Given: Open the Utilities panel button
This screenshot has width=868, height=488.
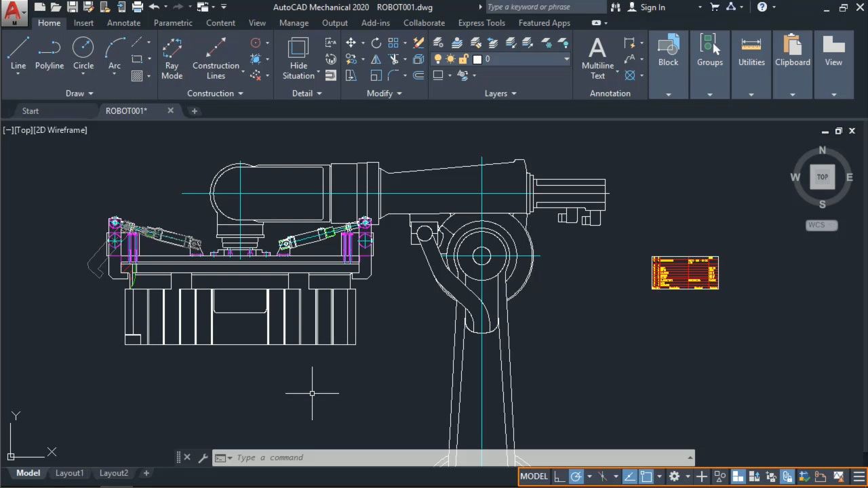Looking at the screenshot, I should coord(751,52).
